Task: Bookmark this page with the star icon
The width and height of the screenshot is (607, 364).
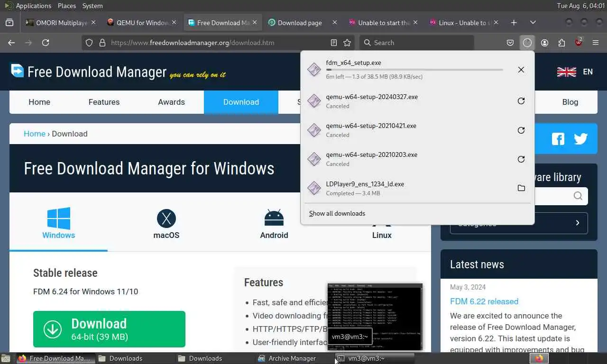Action: (347, 43)
